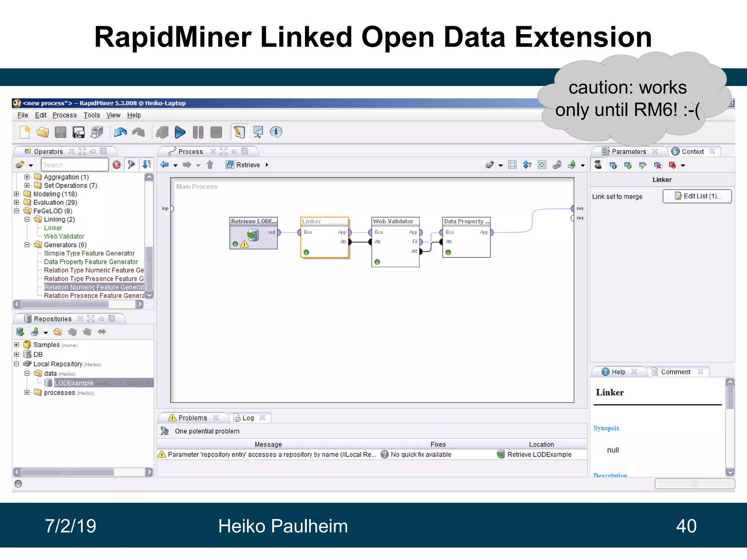
Task: Run the process with the play button
Action: coord(180,132)
